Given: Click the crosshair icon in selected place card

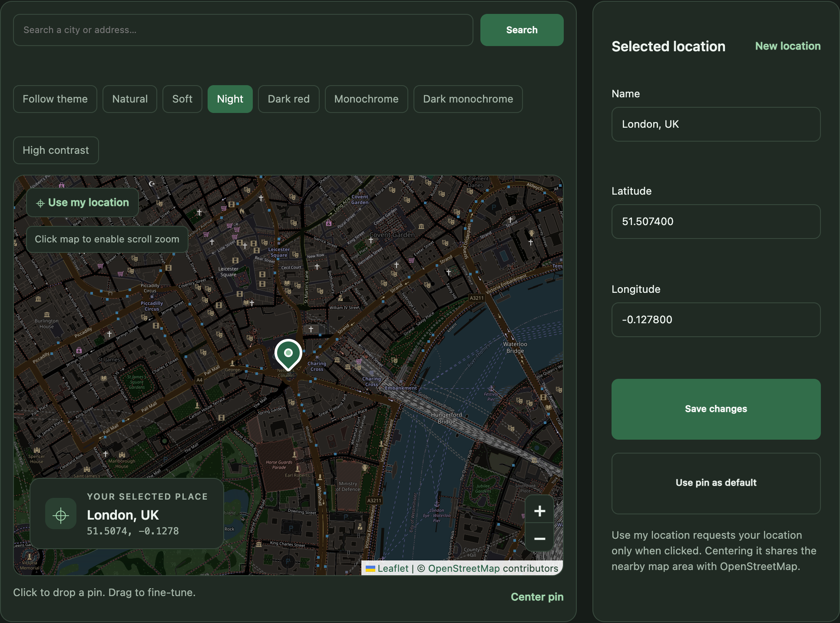Looking at the screenshot, I should click(x=61, y=515).
